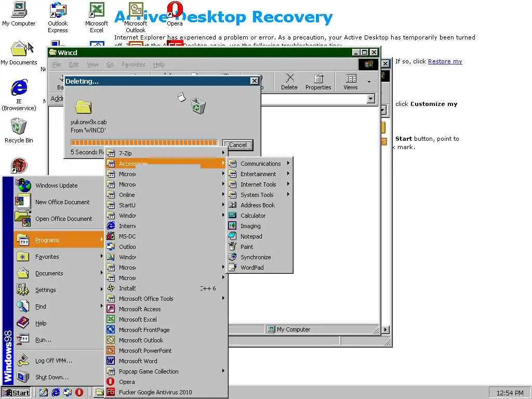Expand the Communications submenu
Screen dimensions: 532x399
[260, 164]
